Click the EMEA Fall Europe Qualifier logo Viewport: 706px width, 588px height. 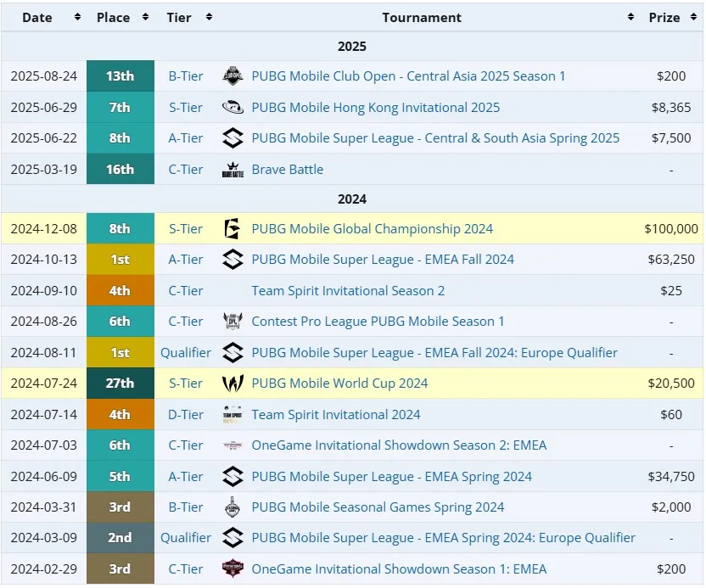point(233,352)
